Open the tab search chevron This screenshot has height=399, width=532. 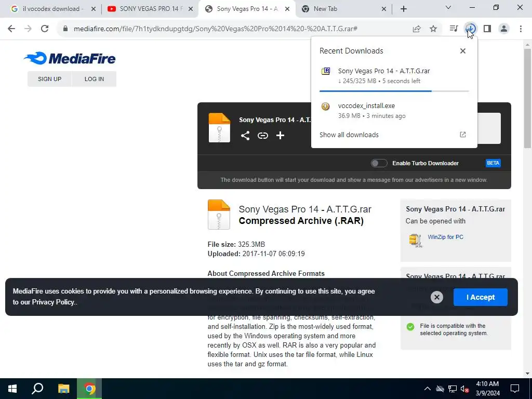448,7
